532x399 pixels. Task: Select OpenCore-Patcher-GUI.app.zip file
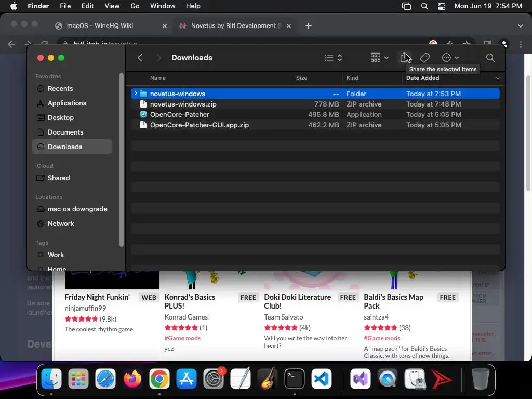click(315, 125)
